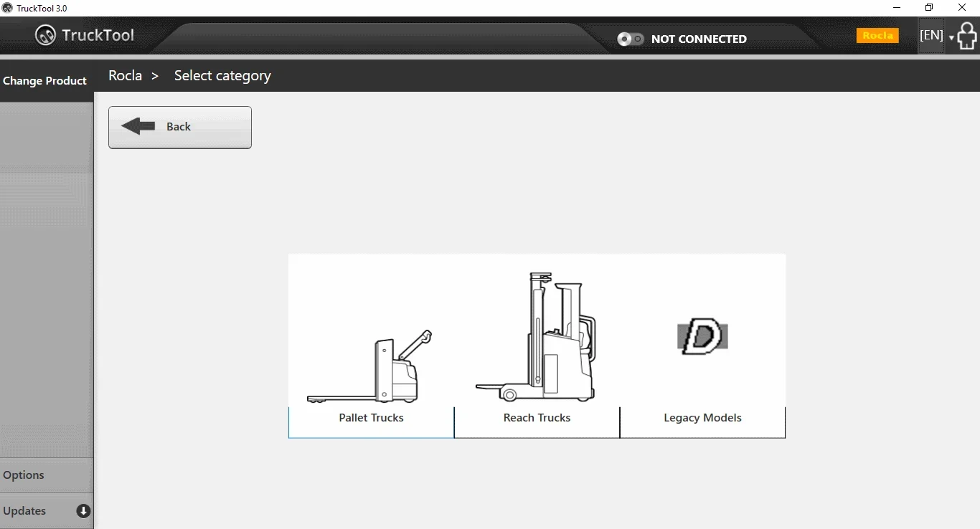Select the Pallet Trucks category label

click(371, 418)
